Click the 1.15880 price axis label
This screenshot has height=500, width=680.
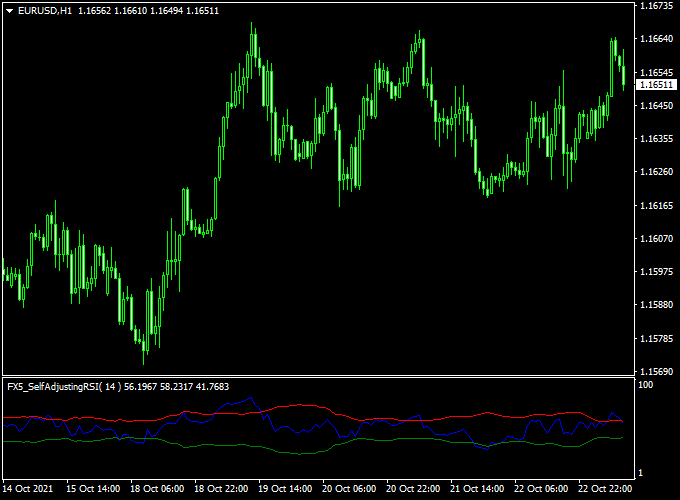[x=657, y=305]
